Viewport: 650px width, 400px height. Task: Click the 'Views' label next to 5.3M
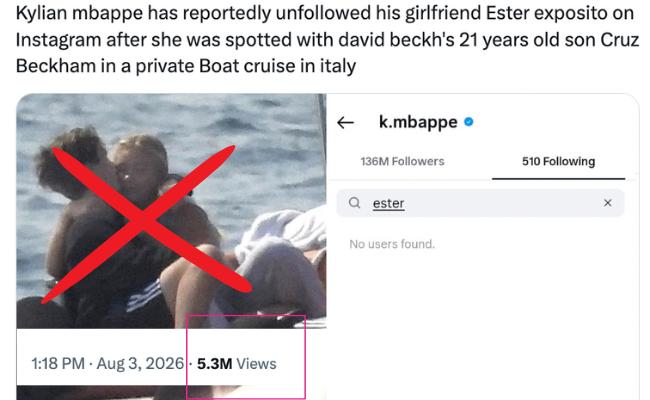coord(256,364)
